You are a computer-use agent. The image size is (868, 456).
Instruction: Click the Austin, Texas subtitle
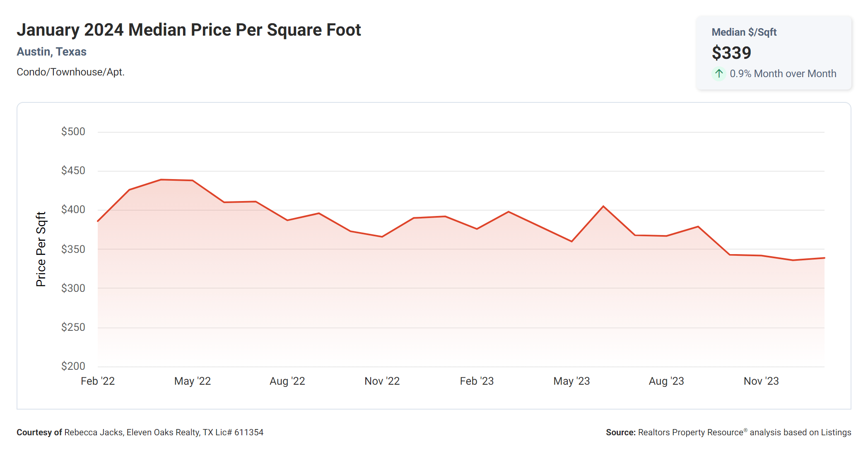51,52
